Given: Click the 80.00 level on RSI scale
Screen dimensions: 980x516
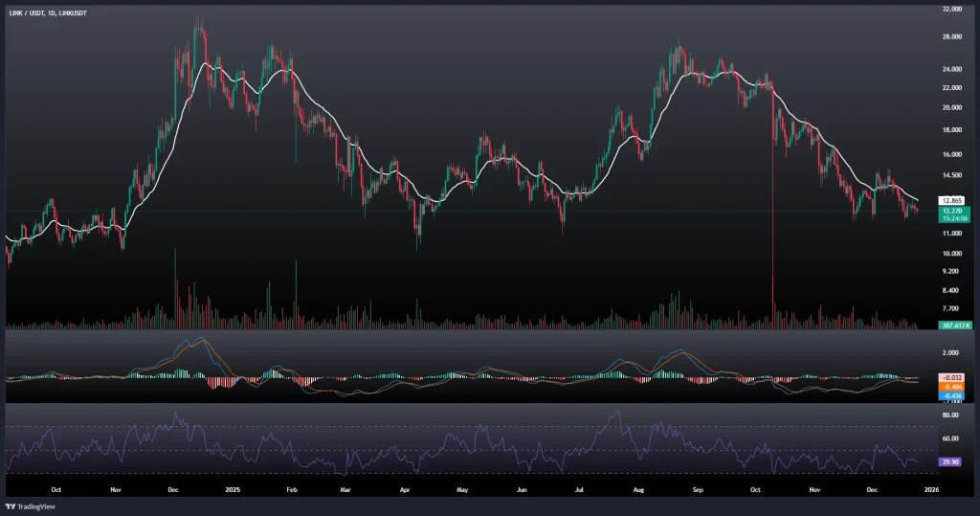Looking at the screenshot, I should coord(950,415).
